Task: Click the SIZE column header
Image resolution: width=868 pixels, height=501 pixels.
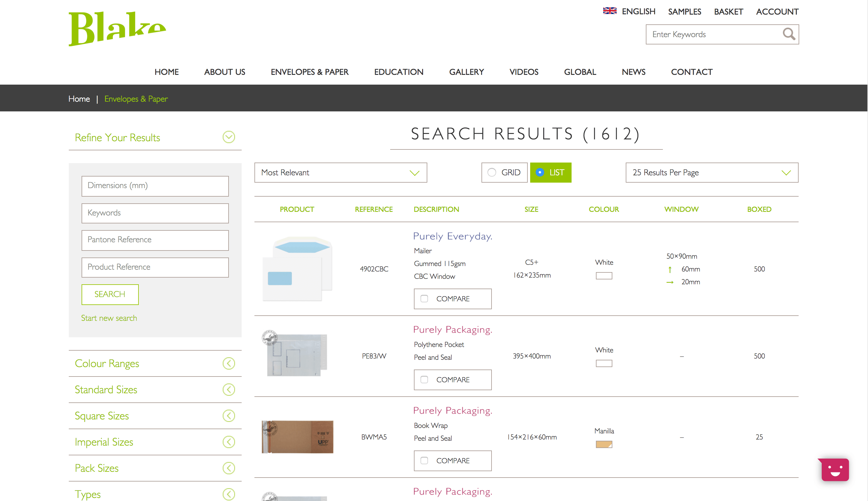Action: 531,209
